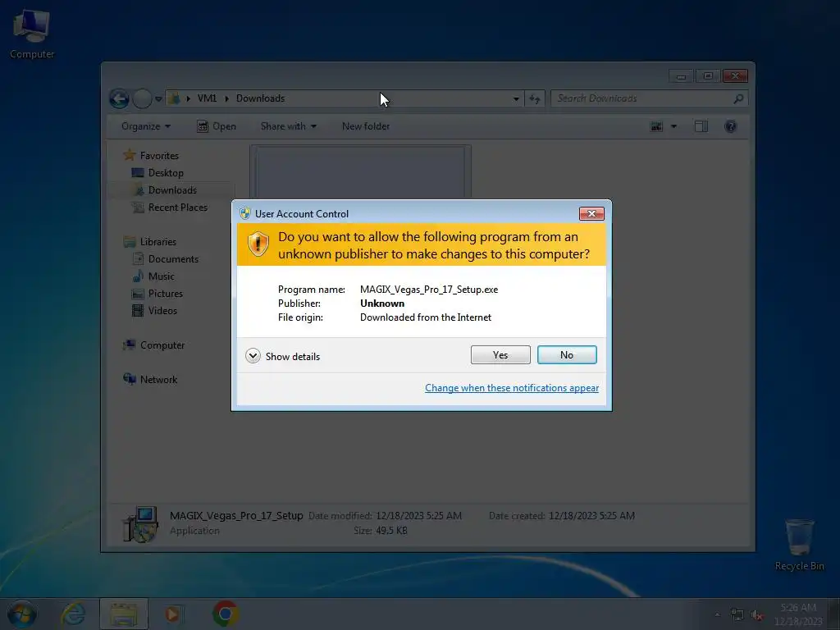The image size is (840, 630).
Task: Maximize the Explorer window
Action: pos(708,76)
